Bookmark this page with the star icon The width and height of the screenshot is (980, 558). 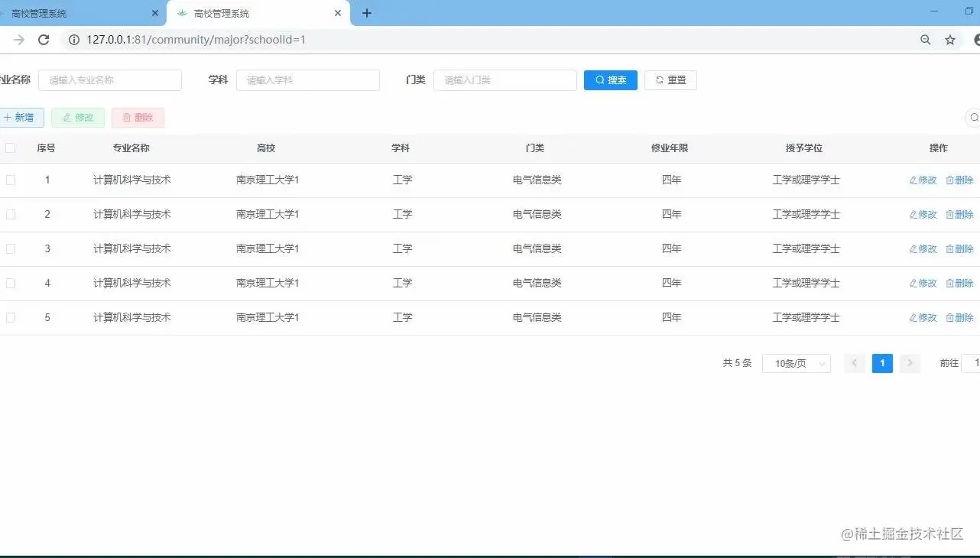pyautogui.click(x=950, y=40)
